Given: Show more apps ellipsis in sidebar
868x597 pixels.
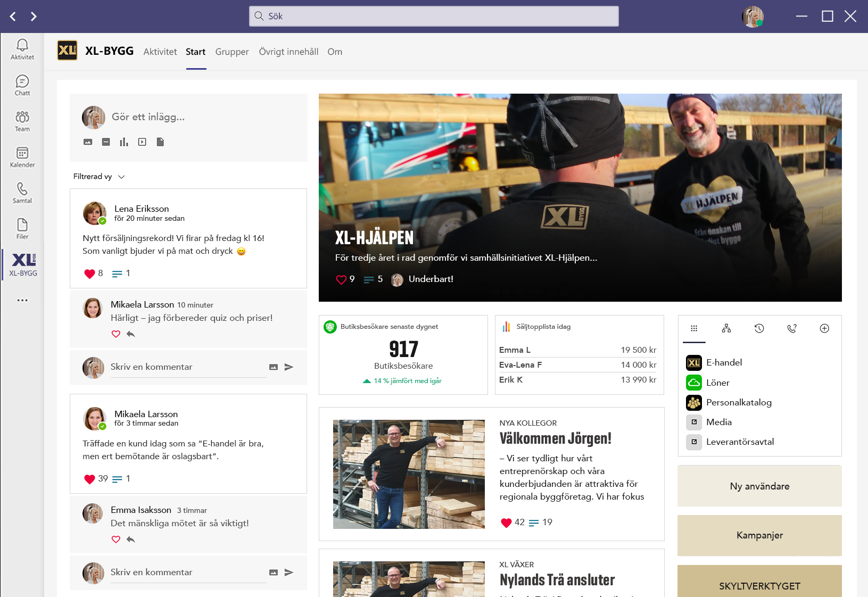Looking at the screenshot, I should coord(22,300).
